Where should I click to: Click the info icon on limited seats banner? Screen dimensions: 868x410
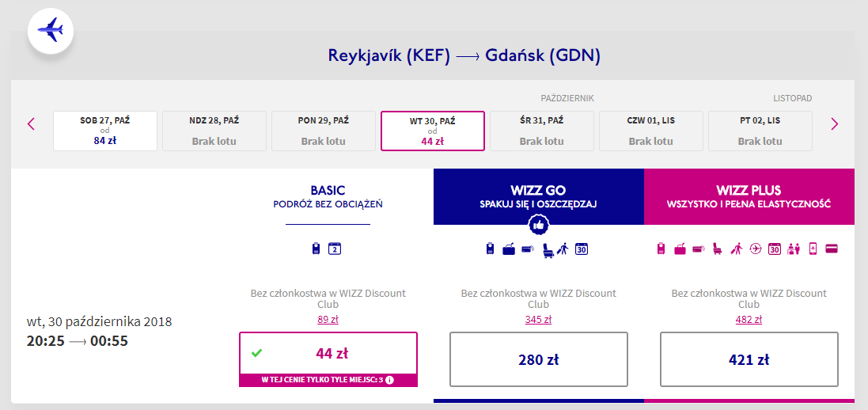(389, 380)
